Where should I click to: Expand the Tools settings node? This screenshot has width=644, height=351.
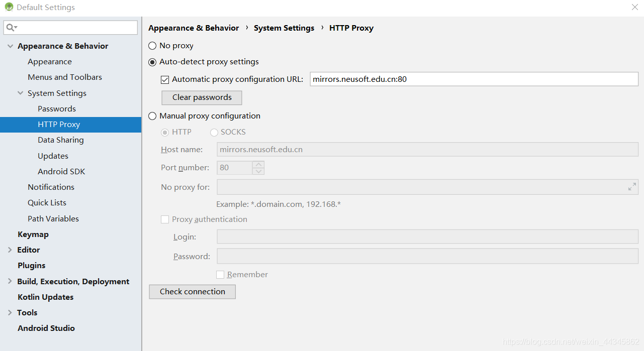10,312
